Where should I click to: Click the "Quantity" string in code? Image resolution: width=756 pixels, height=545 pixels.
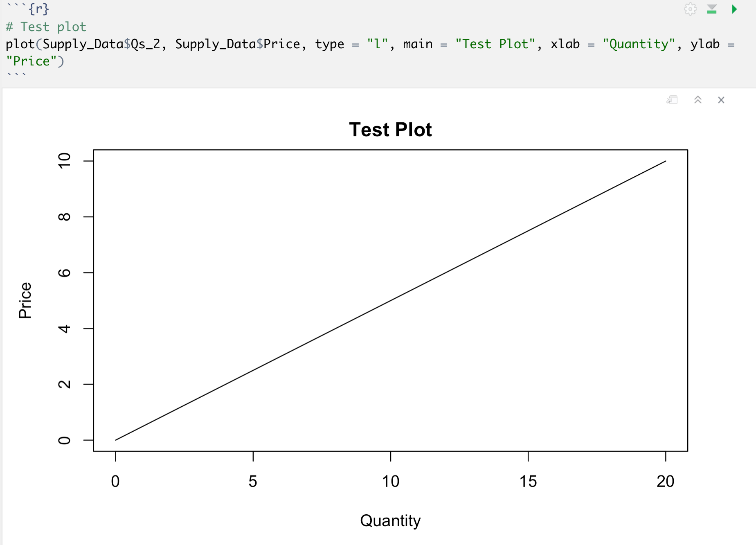639,44
